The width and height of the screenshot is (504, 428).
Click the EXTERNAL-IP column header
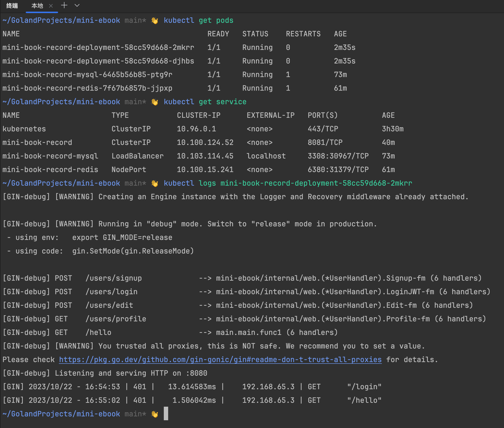coord(270,115)
